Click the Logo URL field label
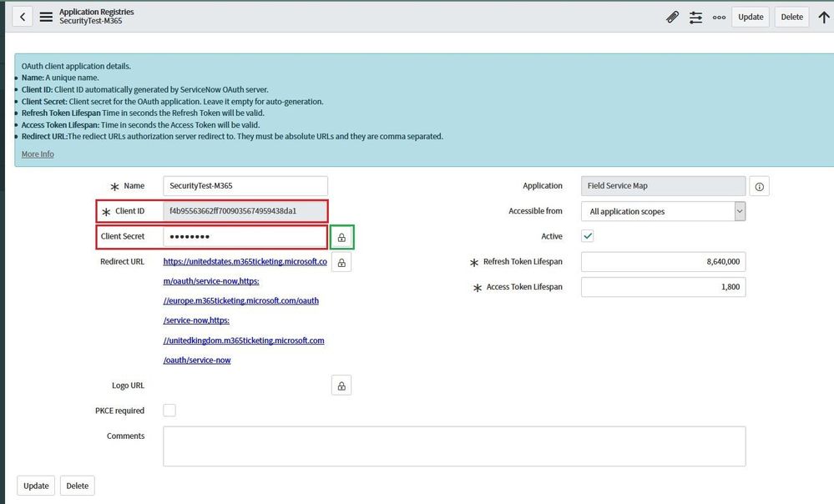This screenshot has height=504, width=834. pos(129,386)
